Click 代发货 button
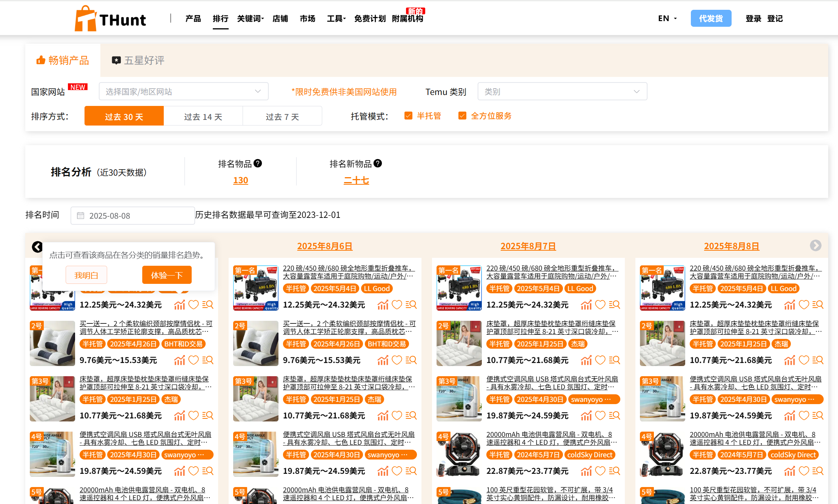The image size is (838, 504). tap(711, 18)
